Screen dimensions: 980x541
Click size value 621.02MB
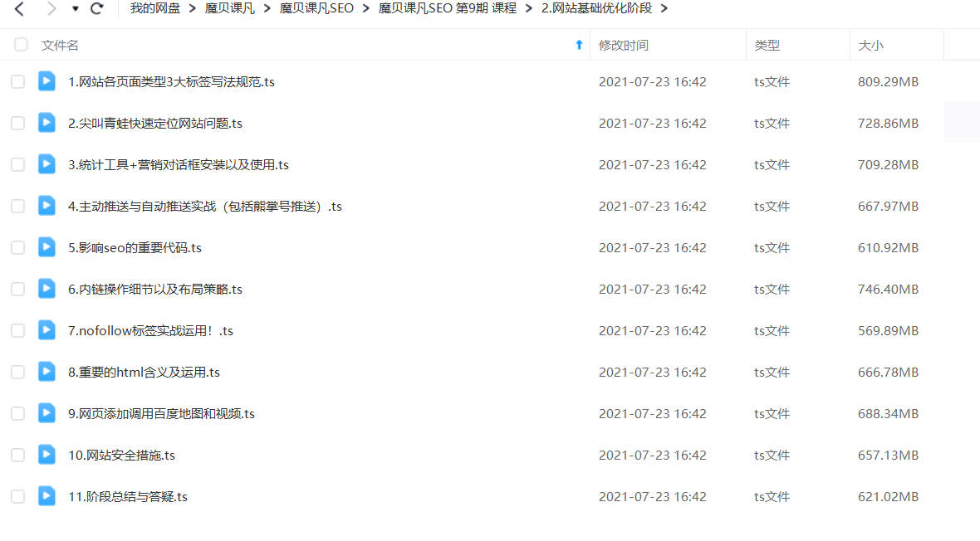point(888,497)
